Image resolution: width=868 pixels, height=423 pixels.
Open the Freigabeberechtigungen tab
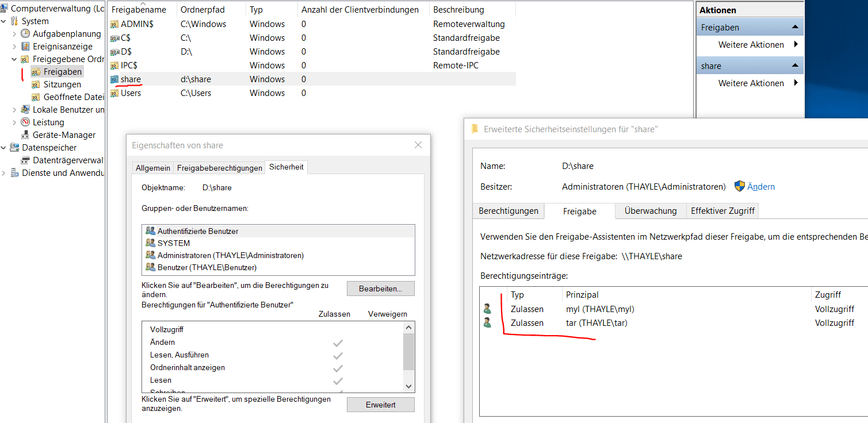click(220, 168)
